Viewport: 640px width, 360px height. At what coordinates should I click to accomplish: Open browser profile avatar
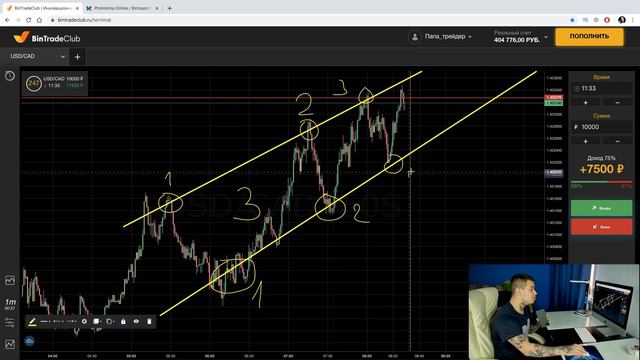click(x=622, y=20)
